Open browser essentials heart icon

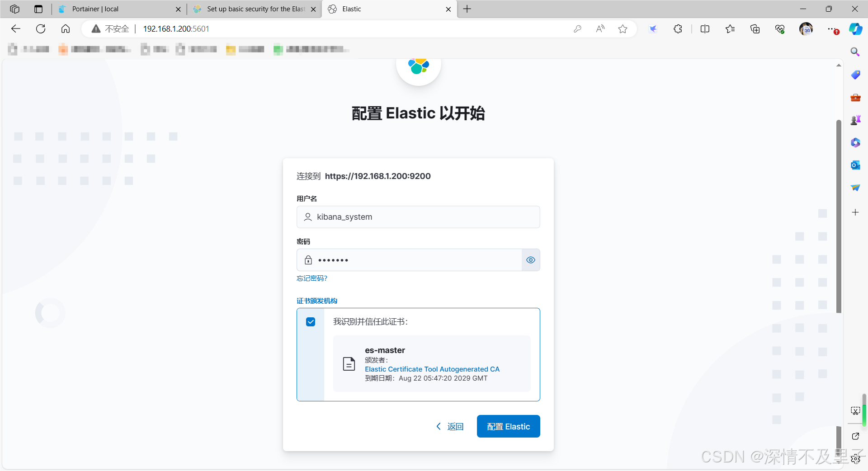point(780,29)
